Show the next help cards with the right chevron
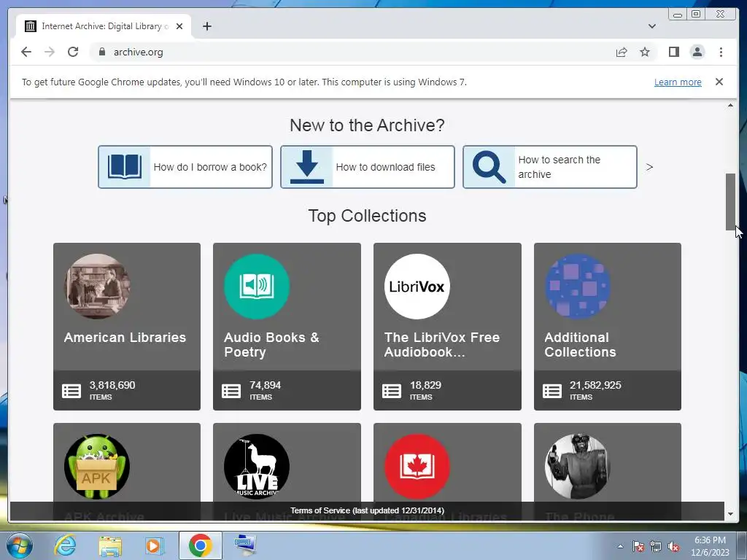This screenshot has width=747, height=560. click(x=649, y=167)
